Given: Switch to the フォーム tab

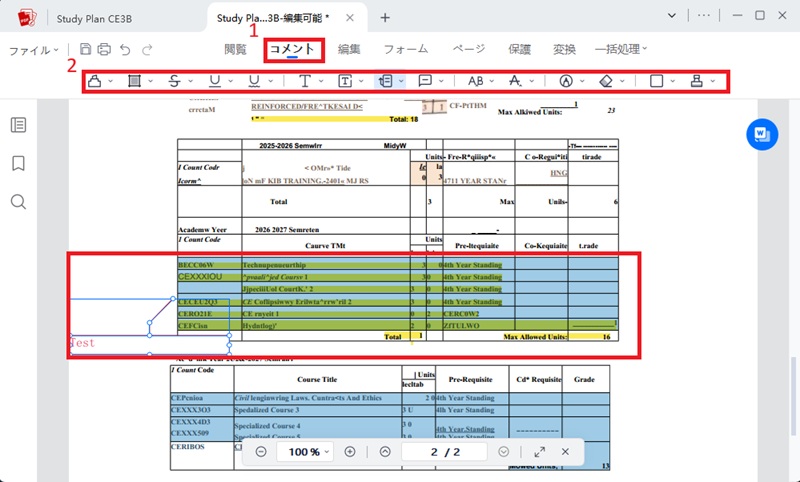Looking at the screenshot, I should tap(406, 49).
